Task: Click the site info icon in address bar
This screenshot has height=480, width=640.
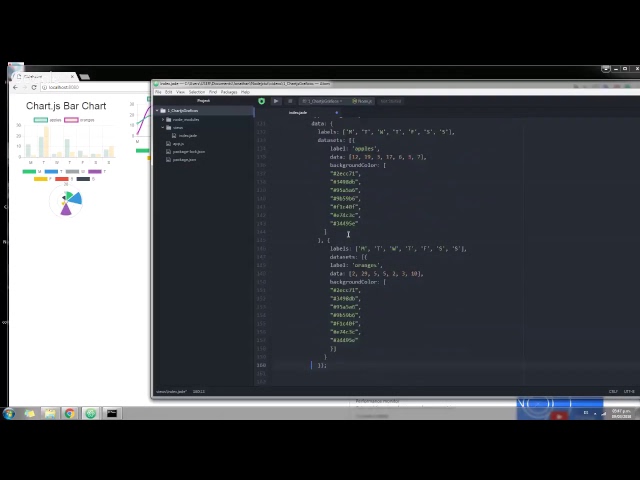Action: [x=44, y=87]
